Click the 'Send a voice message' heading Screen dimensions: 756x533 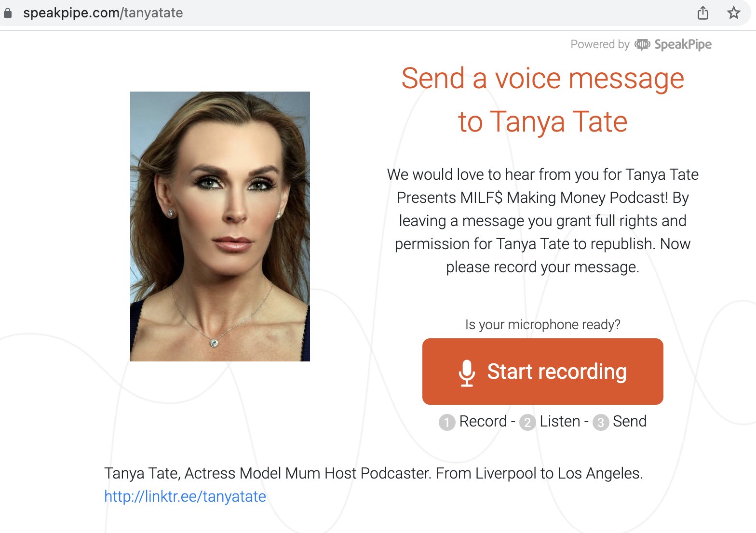click(x=543, y=79)
